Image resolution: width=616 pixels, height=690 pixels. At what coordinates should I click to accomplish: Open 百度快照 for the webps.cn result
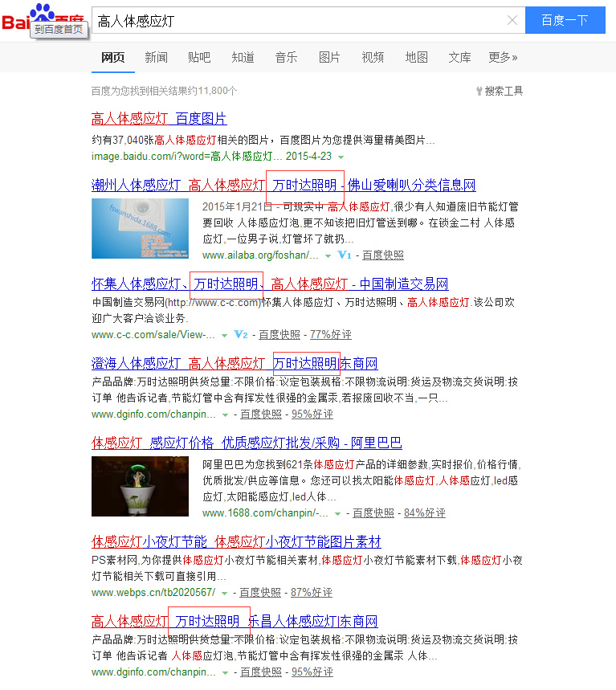(x=259, y=593)
